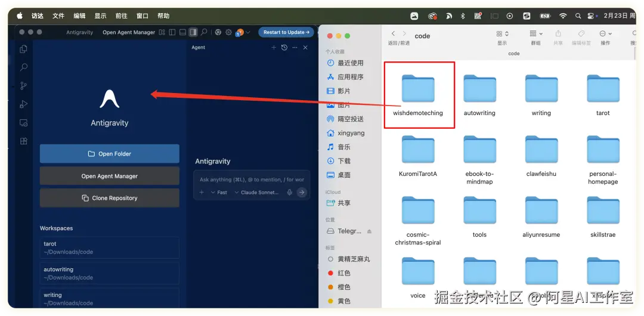Click the microphone icon in chat input
Screen dimensions: 644x316
pyautogui.click(x=290, y=193)
